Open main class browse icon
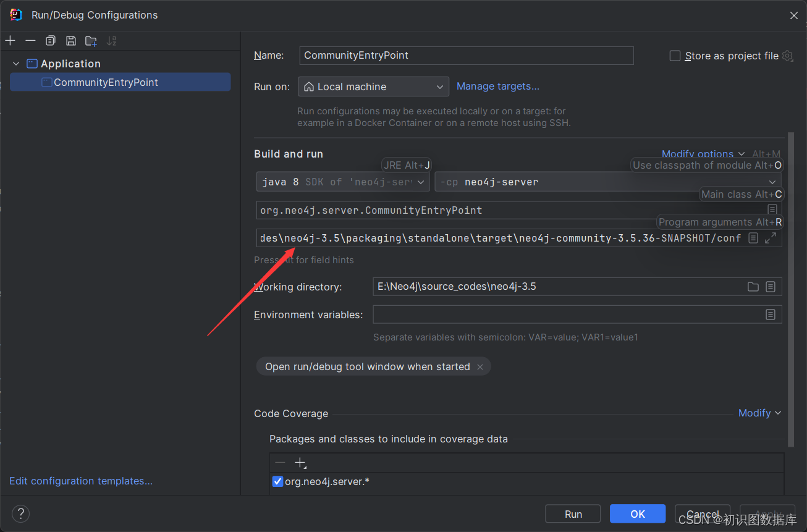Viewport: 807px width, 532px height. tap(772, 210)
